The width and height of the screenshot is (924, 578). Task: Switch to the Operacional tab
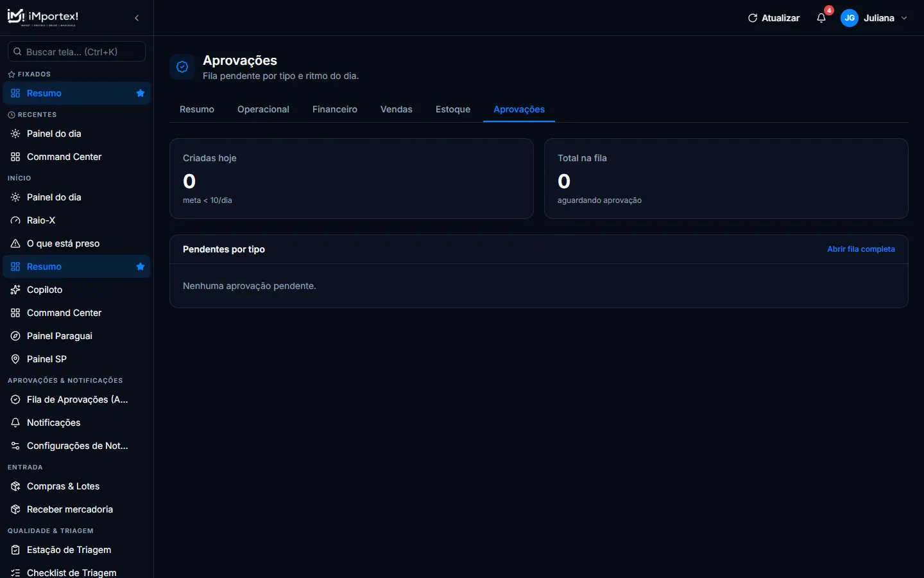click(x=263, y=109)
